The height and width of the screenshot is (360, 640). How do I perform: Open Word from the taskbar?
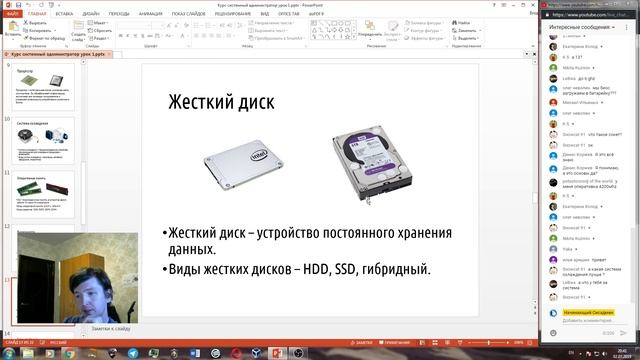(x=195, y=353)
